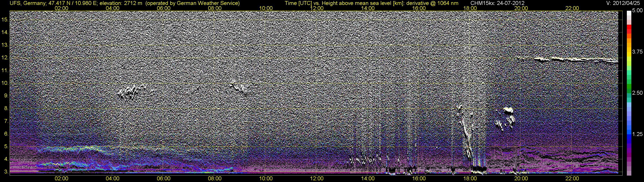Click the '18:00' label on the top time axis

470,8
